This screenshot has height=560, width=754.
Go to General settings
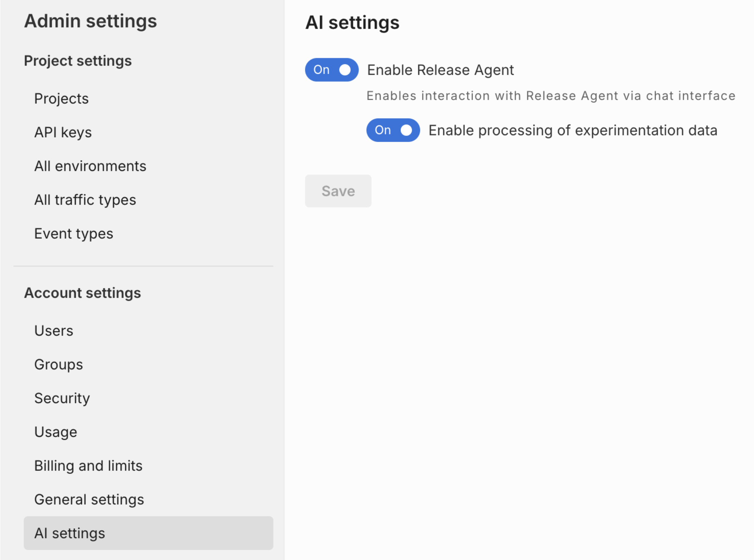click(89, 499)
